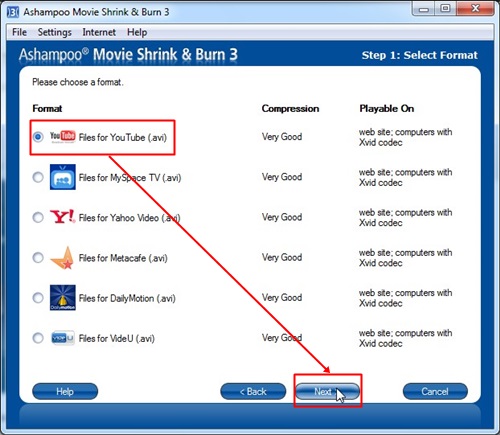Select the Files for MySpace TV radio button
Screen dimensions: 500x435
point(38,177)
